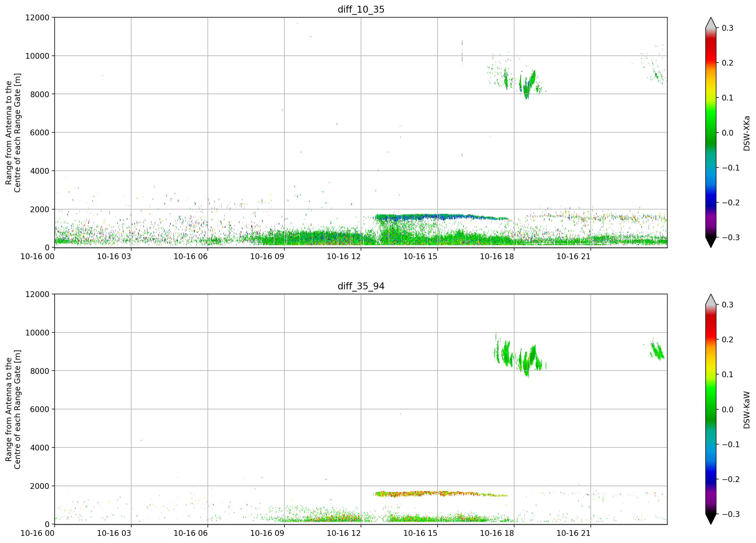This screenshot has width=756, height=543.
Task: Click the blue-green cloud layer near 1600 m in diff_10_35
Action: 442,217
